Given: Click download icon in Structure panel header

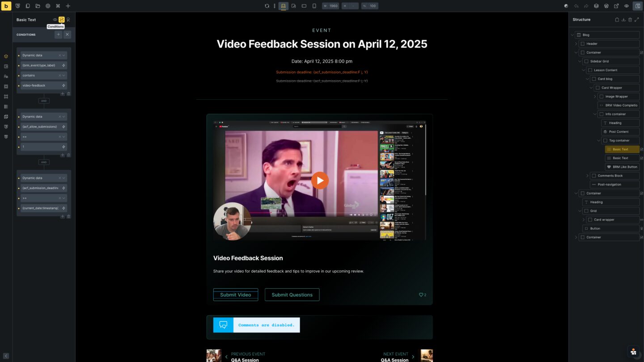Looking at the screenshot, I should (x=623, y=20).
